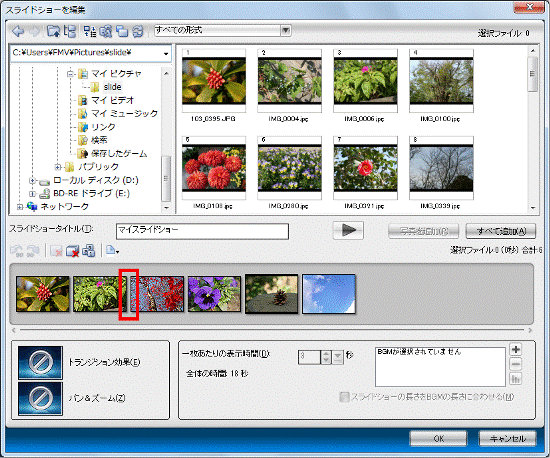Viewport: 550px width, 458px height.
Task: Refresh the file list icon
Action: tap(138, 31)
